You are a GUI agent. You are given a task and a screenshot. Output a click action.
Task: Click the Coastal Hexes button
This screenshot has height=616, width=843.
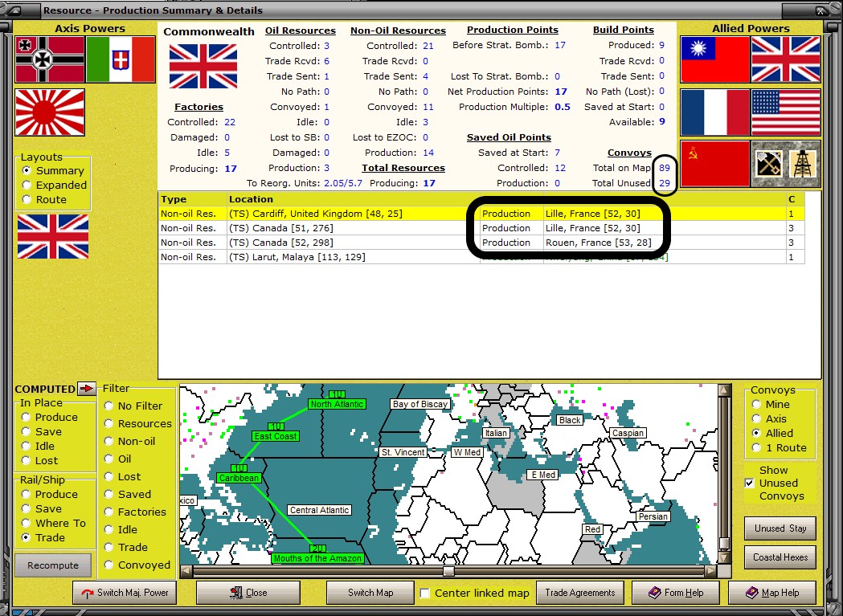pos(780,557)
